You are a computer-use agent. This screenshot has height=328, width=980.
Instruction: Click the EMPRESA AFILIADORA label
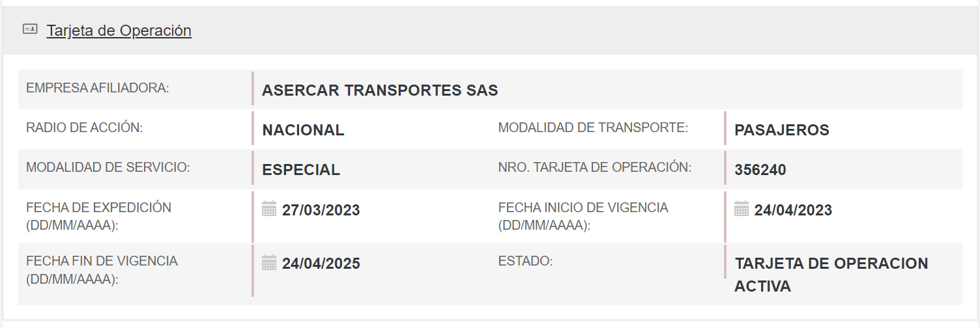97,88
